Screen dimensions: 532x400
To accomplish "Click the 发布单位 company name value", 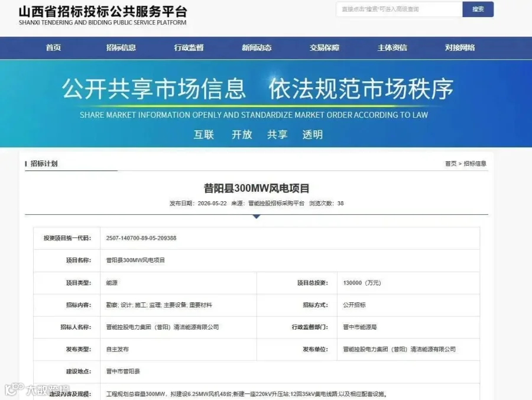I will [400, 349].
